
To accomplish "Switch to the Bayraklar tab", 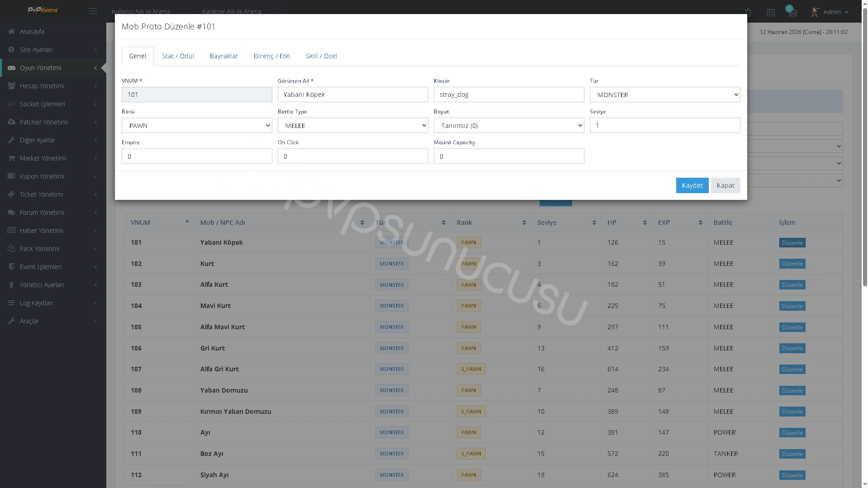I will 224,56.
